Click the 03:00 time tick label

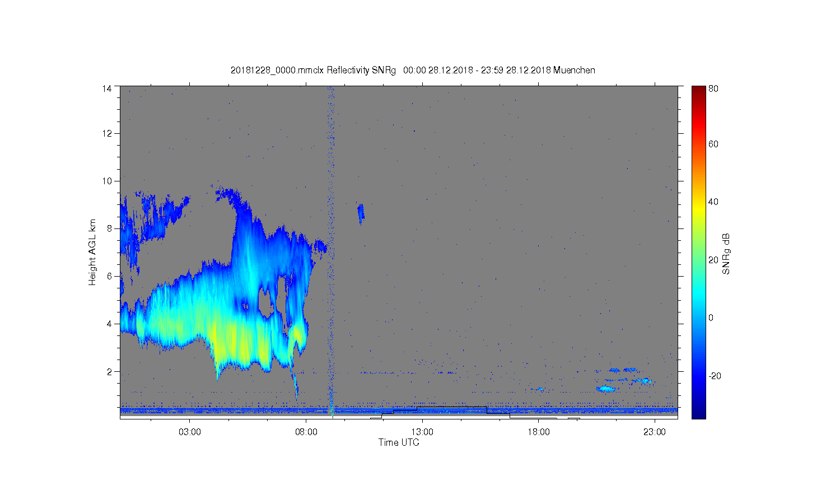pos(189,432)
